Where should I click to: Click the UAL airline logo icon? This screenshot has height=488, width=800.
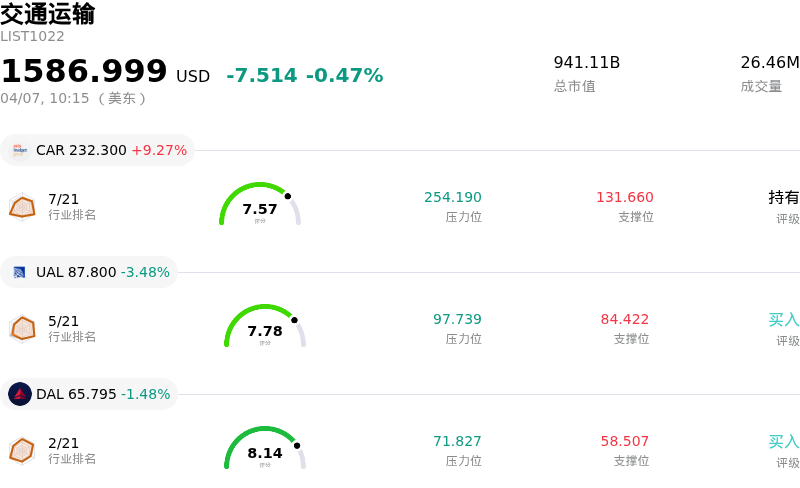tap(20, 272)
